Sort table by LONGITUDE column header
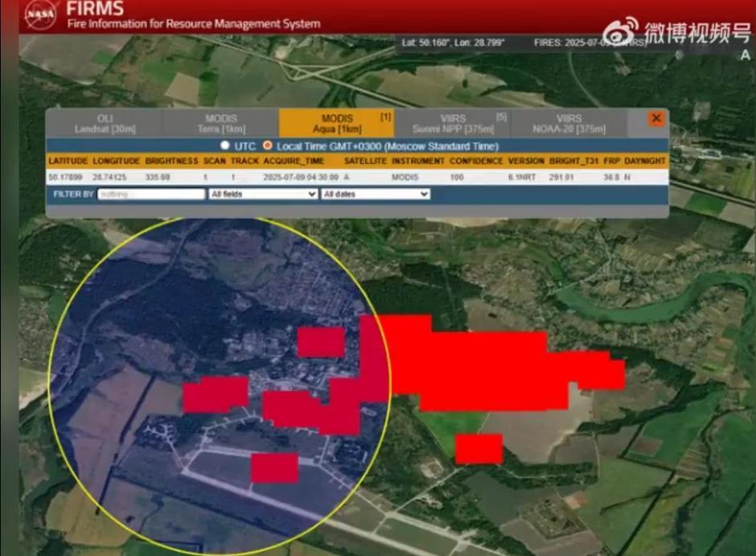 [116, 161]
